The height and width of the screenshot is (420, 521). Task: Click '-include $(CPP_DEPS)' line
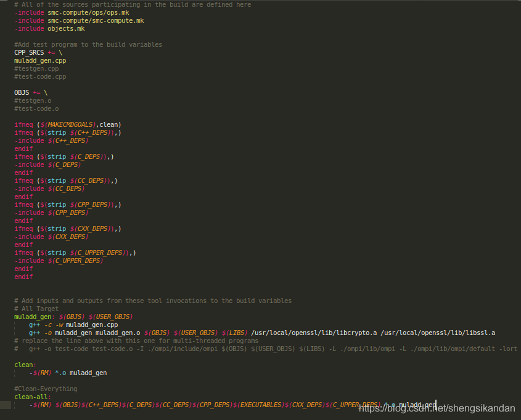pyautogui.click(x=52, y=212)
